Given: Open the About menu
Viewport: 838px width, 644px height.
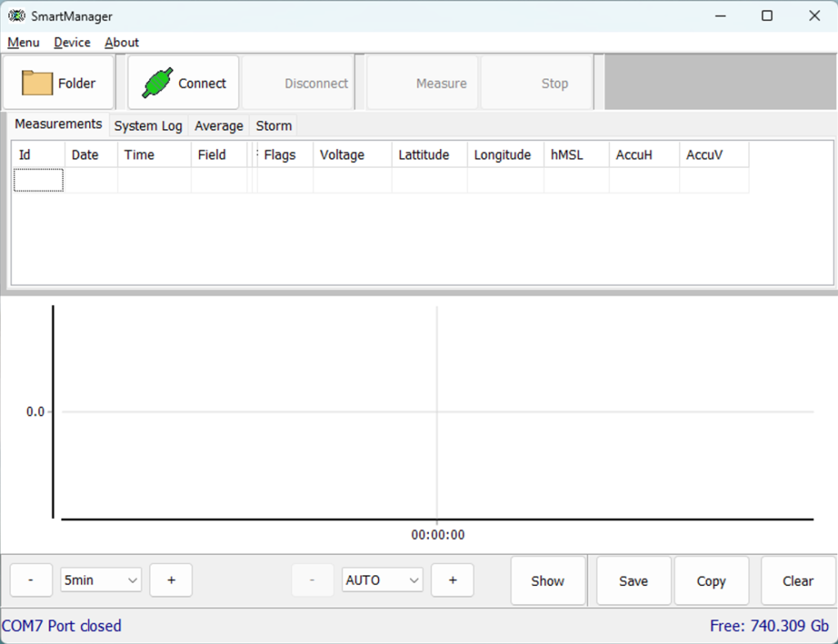Looking at the screenshot, I should click(x=122, y=43).
